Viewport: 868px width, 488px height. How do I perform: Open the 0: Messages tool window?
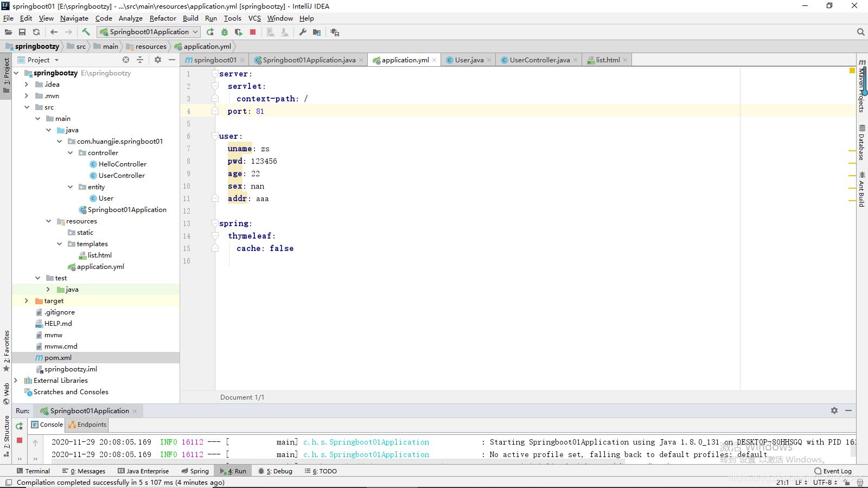pos(84,471)
